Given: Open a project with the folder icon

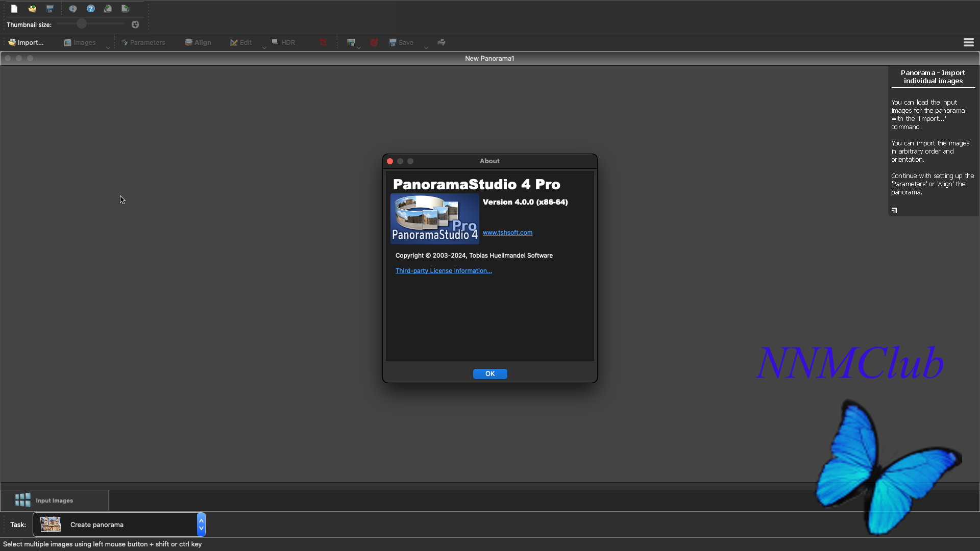Looking at the screenshot, I should pos(32,9).
